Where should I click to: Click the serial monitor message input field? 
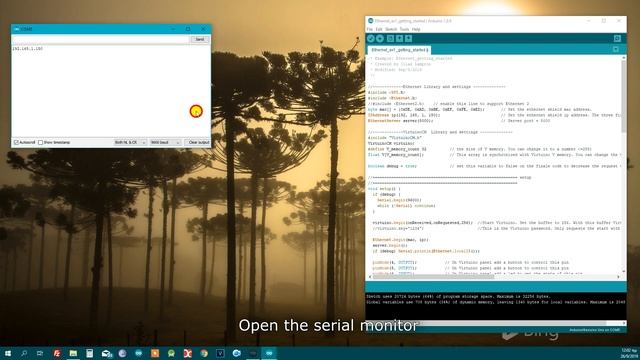(100, 39)
